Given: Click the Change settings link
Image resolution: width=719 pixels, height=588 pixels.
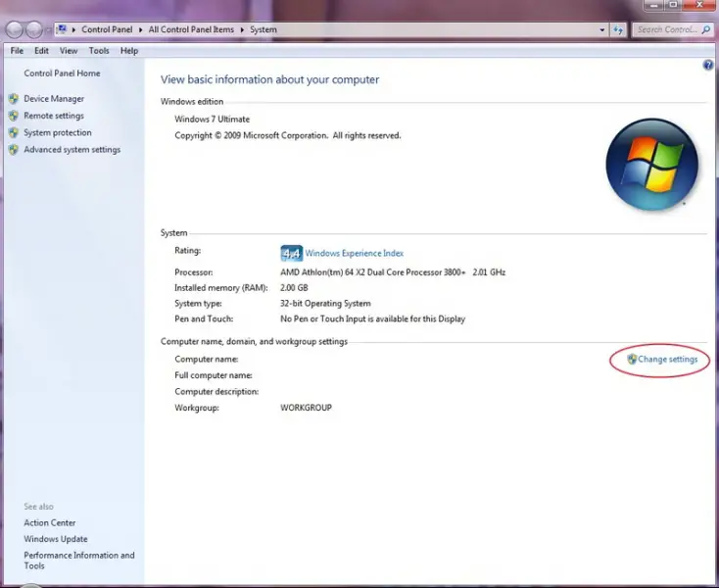Looking at the screenshot, I should [x=668, y=359].
